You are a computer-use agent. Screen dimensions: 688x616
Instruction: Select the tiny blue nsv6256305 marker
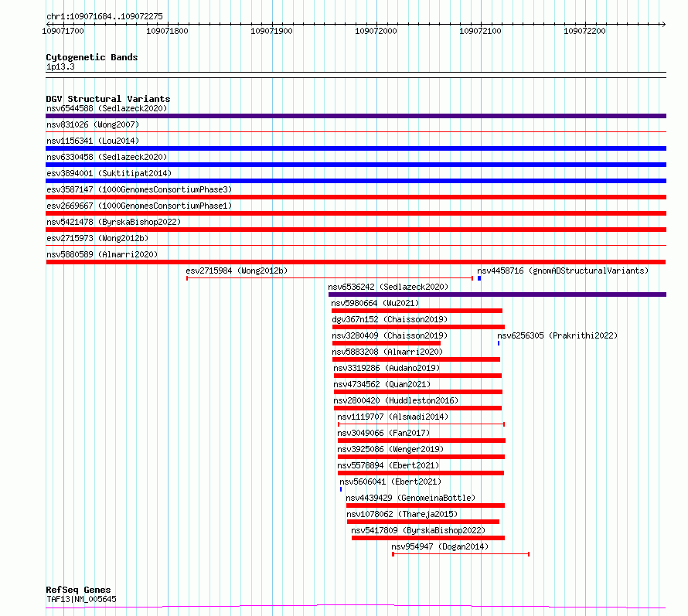coord(499,343)
